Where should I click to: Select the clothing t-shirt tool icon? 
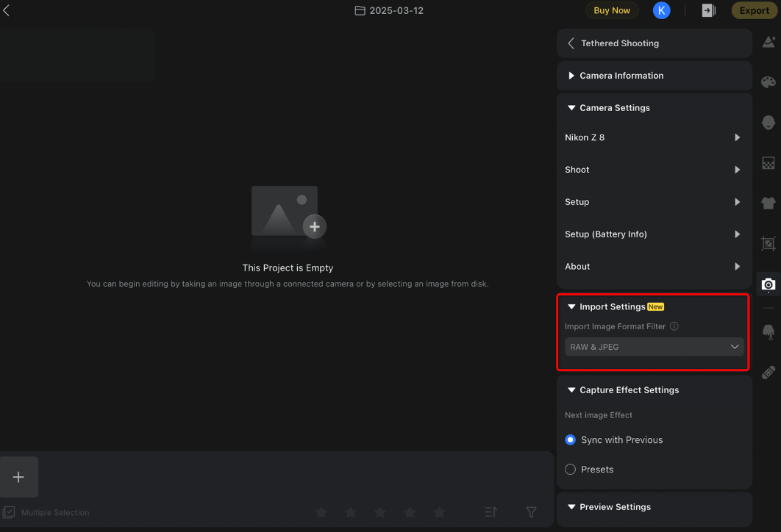pyautogui.click(x=768, y=204)
